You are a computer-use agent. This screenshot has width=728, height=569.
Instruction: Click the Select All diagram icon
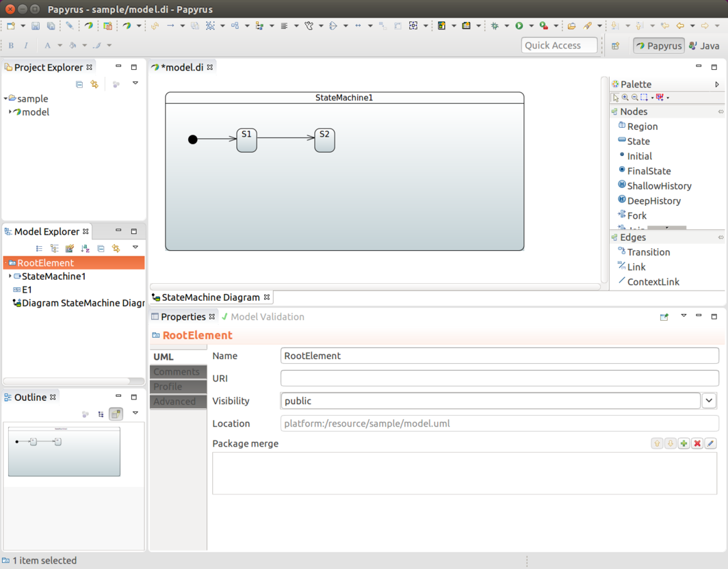click(210, 26)
